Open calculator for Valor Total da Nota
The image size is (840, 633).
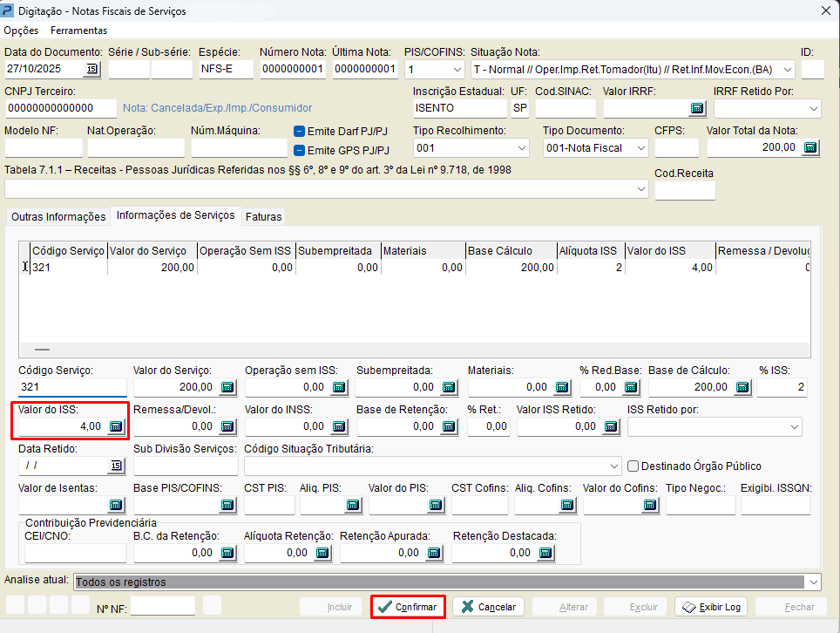tap(810, 147)
